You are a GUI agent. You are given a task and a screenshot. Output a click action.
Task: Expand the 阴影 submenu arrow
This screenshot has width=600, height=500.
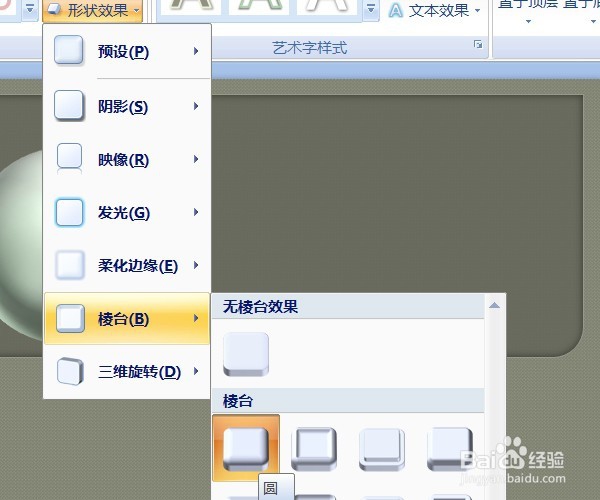pyautogui.click(x=196, y=106)
